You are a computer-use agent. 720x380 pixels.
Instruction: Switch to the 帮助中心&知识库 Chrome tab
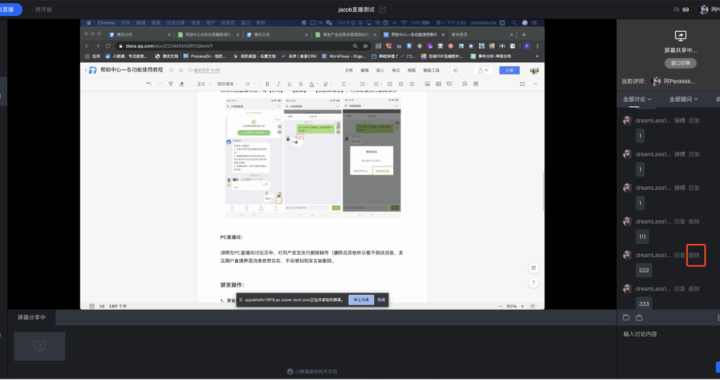pos(208,34)
